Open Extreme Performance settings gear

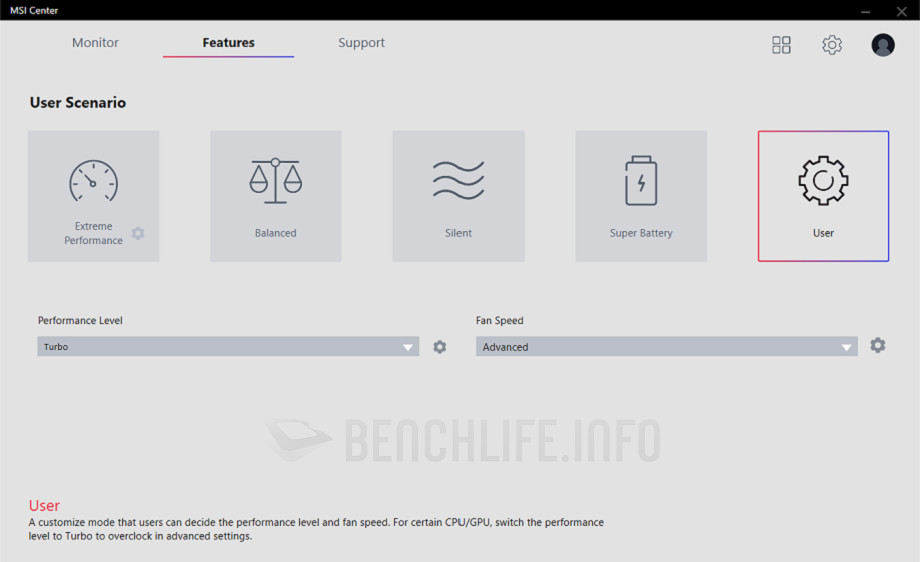pos(138,233)
